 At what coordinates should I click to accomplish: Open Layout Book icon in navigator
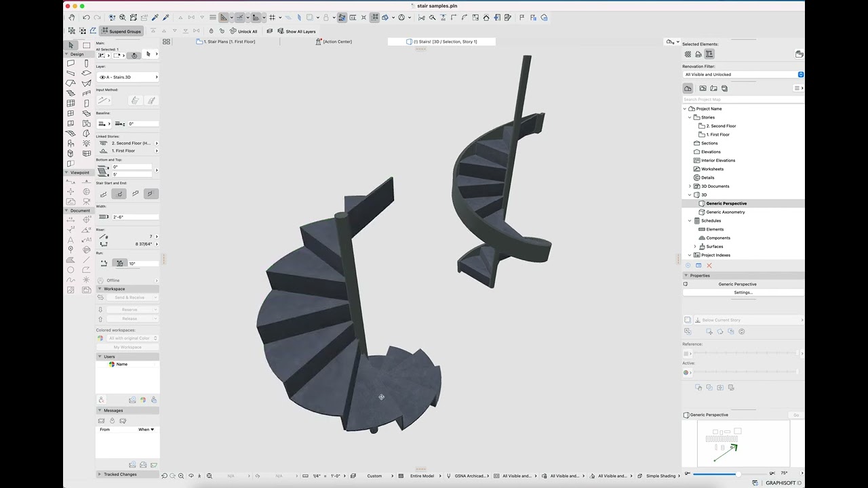713,88
